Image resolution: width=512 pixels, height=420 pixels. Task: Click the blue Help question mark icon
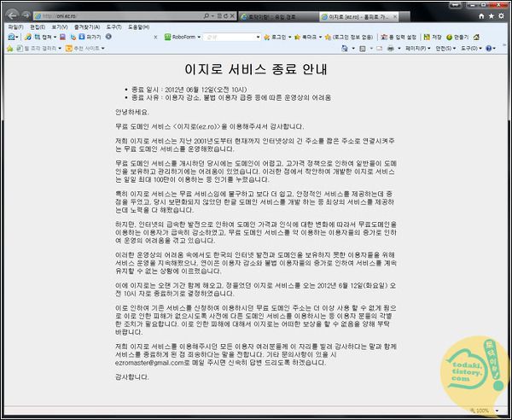[x=491, y=49]
